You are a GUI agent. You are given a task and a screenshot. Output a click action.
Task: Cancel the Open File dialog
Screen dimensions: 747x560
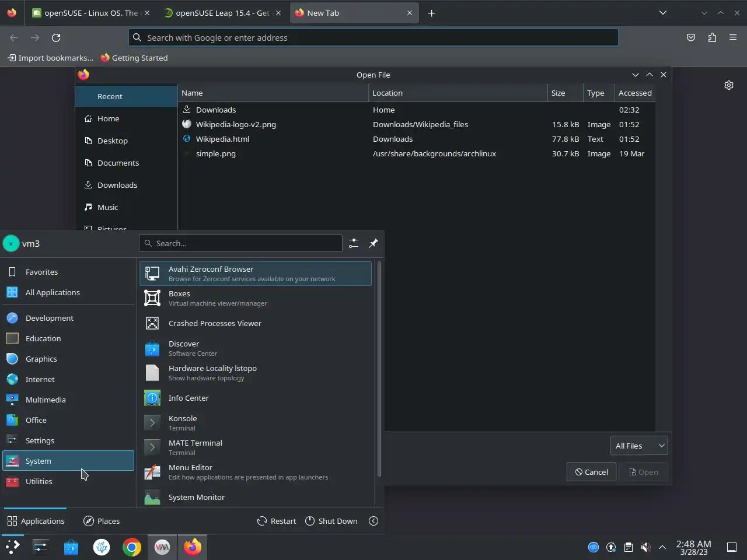[x=592, y=472]
